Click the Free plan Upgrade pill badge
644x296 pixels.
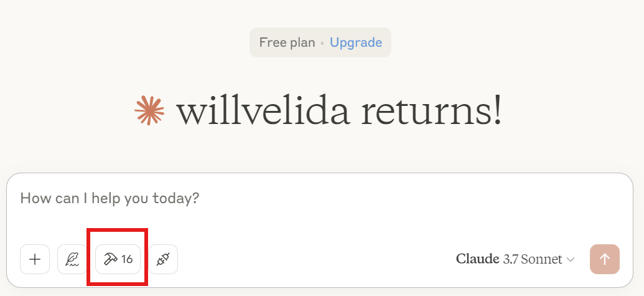click(x=320, y=42)
